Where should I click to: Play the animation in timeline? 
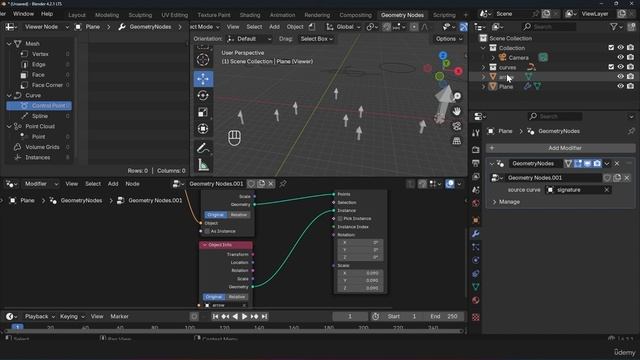tap(244, 317)
